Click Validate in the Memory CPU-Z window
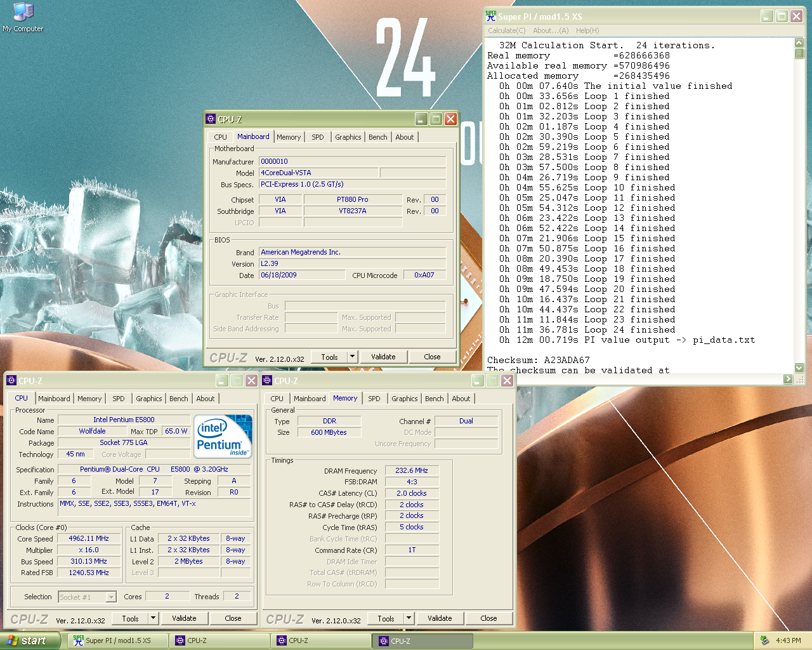 (440, 618)
